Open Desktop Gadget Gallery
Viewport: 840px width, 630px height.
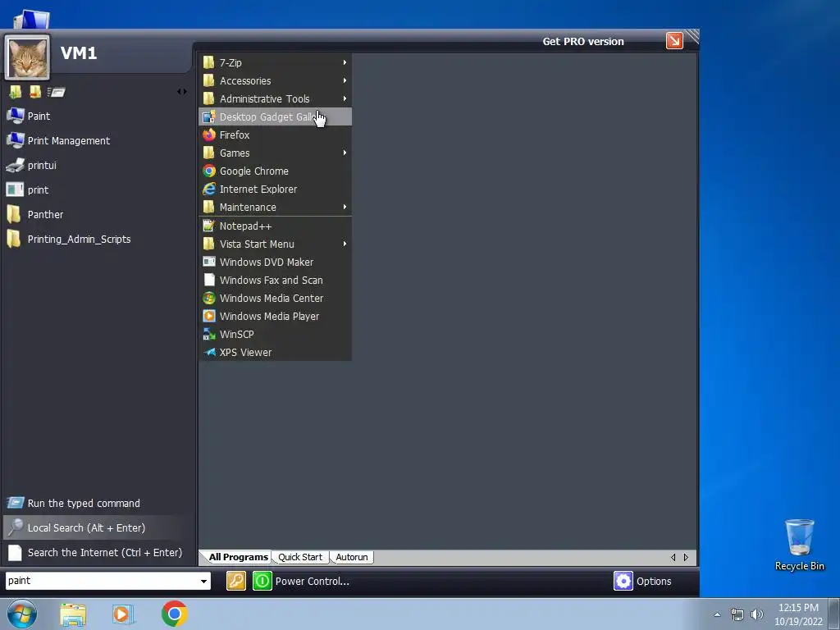275,116
